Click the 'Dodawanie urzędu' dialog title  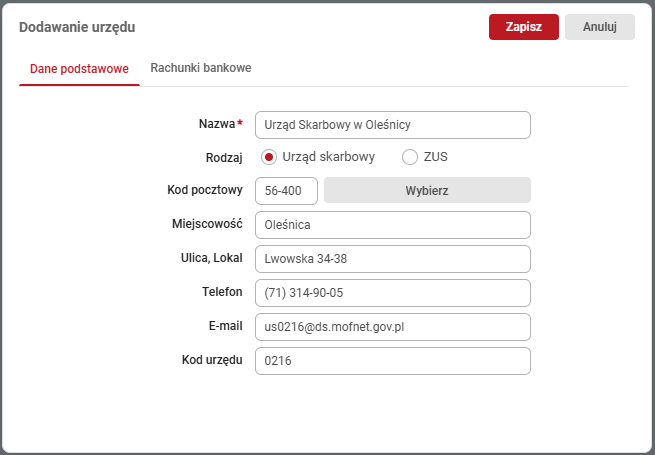[x=77, y=27]
